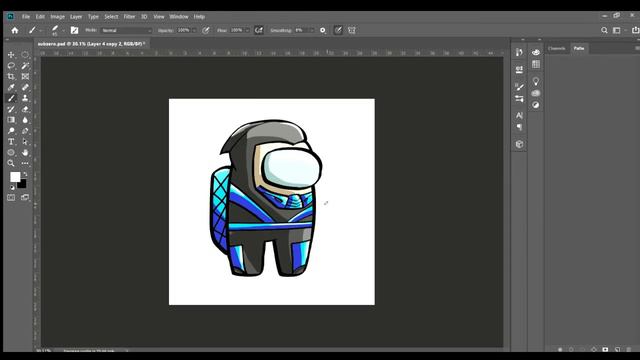640x360 pixels.
Task: Open the Brush Settings panel icon
Action: tap(519, 87)
